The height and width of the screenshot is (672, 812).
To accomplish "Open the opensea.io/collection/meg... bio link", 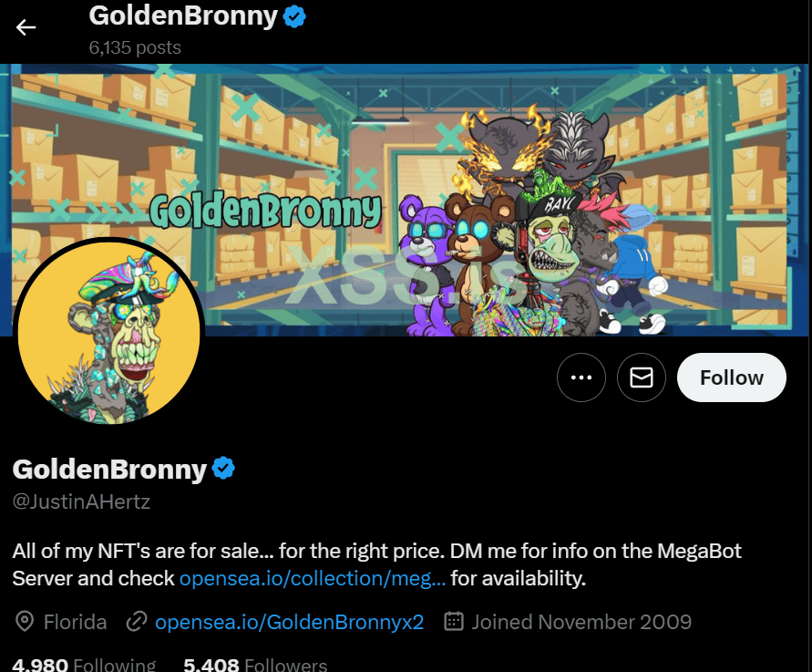I will (313, 578).
